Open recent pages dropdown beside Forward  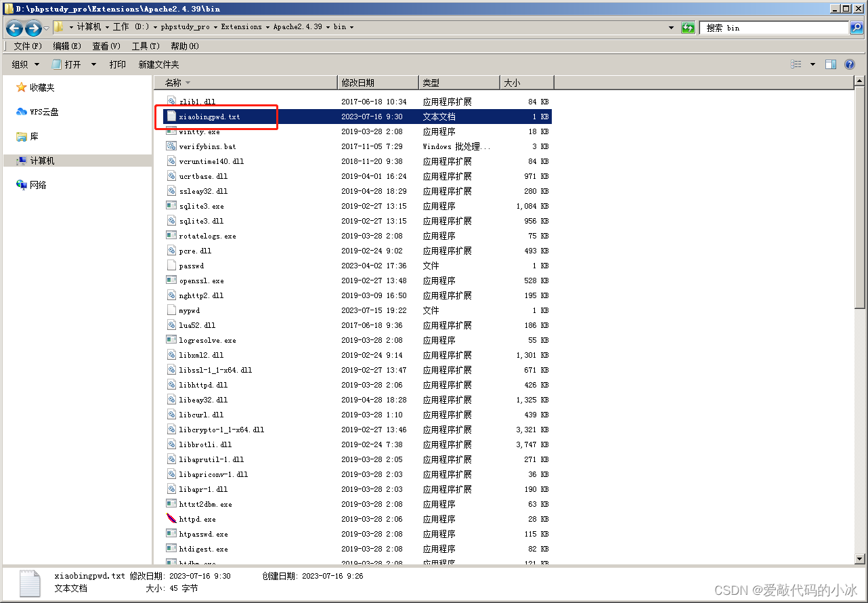pos(46,28)
